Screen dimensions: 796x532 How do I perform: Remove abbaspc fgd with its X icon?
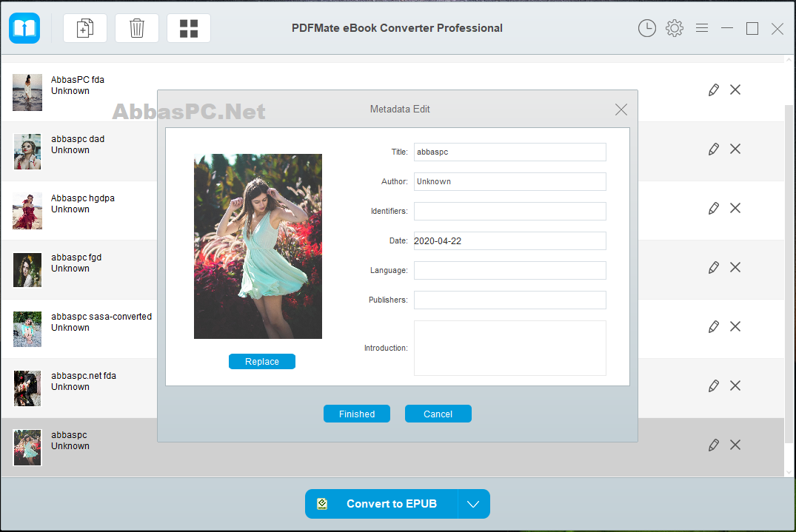[x=735, y=267]
